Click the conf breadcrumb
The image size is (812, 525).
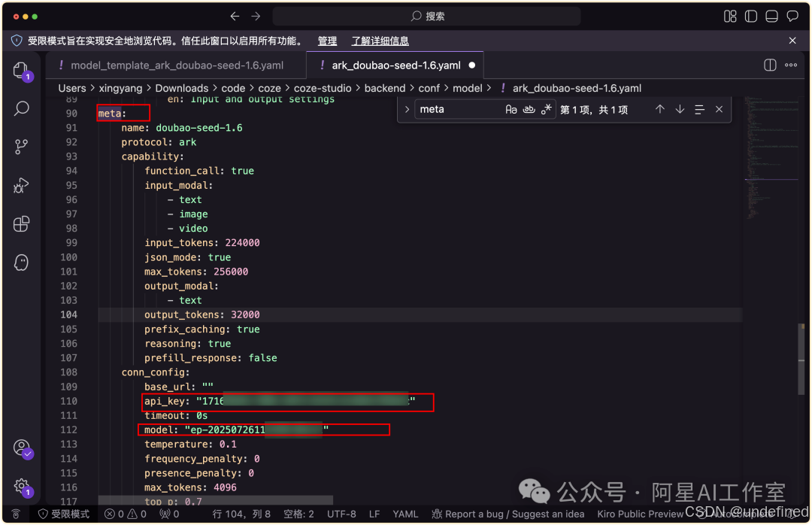[x=429, y=88]
